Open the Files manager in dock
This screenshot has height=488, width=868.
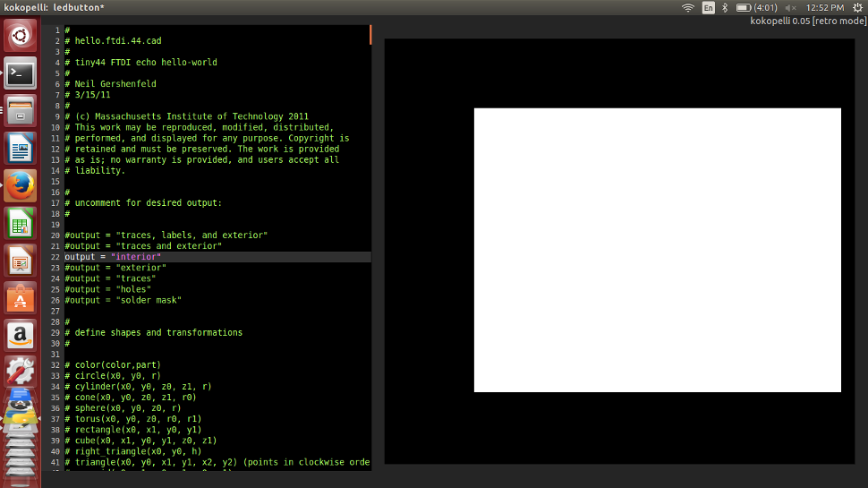21,111
